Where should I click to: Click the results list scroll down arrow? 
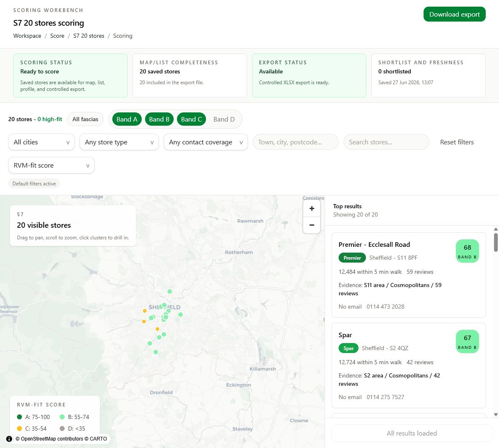tap(496, 414)
